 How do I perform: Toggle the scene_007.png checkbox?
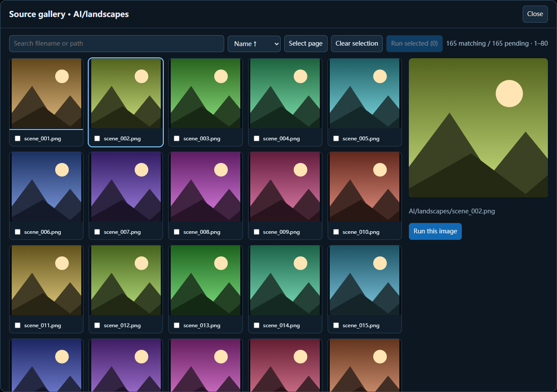[x=97, y=232]
